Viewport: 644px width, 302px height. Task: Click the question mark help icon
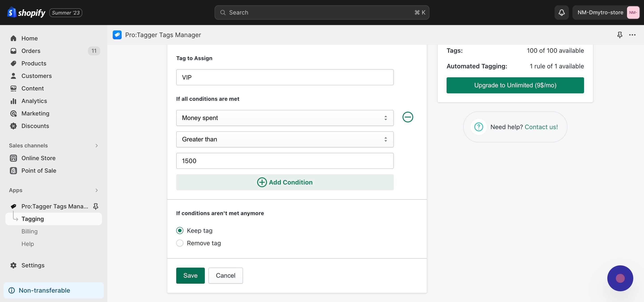(479, 127)
